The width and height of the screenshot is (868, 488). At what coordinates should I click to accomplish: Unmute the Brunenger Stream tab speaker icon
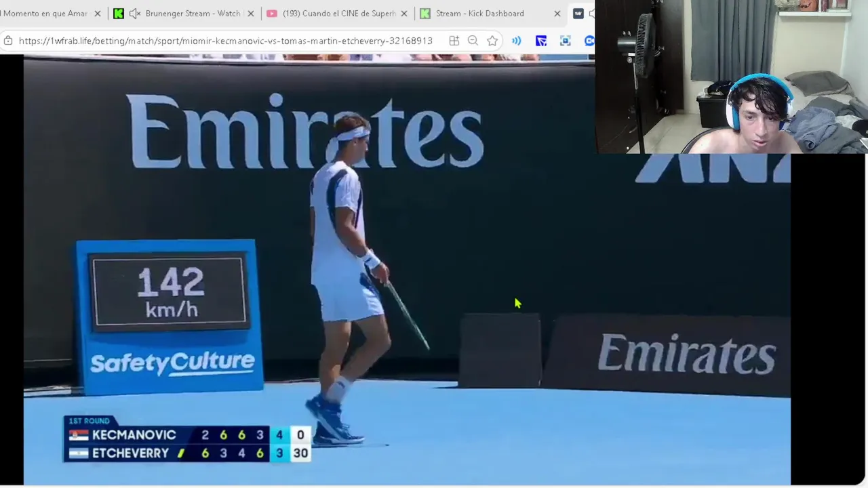[134, 14]
